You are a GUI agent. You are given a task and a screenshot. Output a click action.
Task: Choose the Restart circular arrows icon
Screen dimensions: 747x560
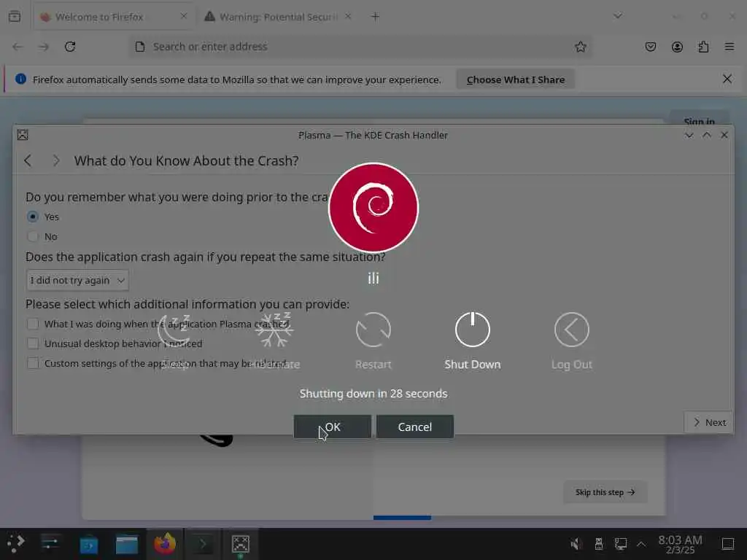[373, 330]
